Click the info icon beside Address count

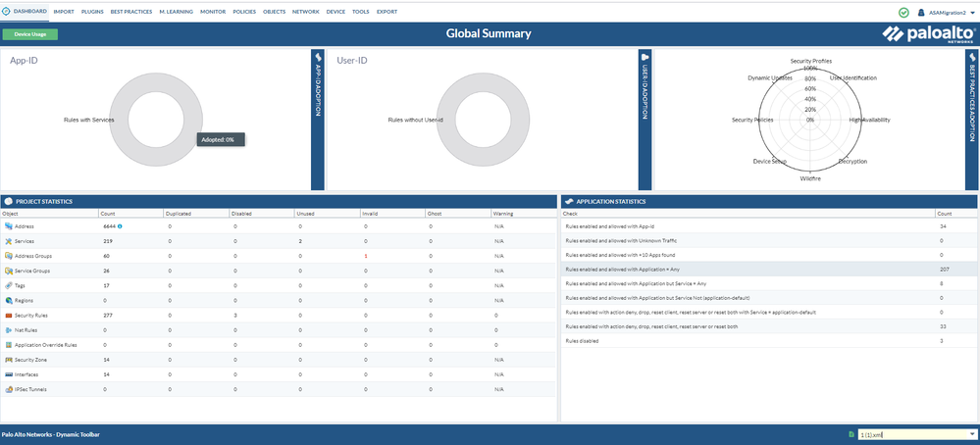tap(120, 226)
